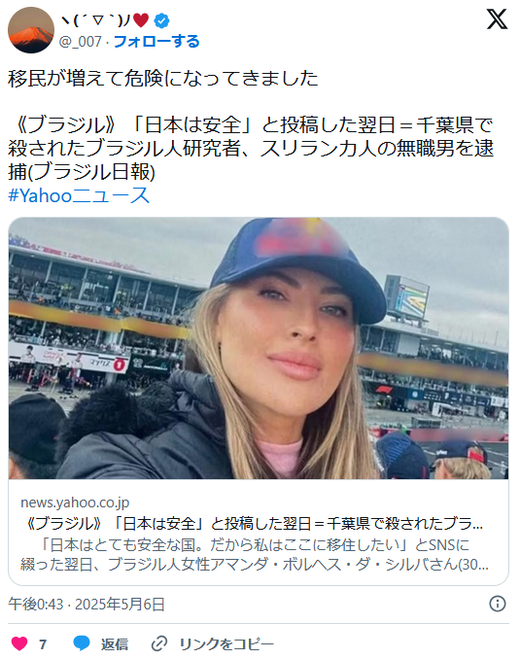The image size is (520, 659).
Task: Click リンクをコピー to copy link
Action: click(x=226, y=644)
